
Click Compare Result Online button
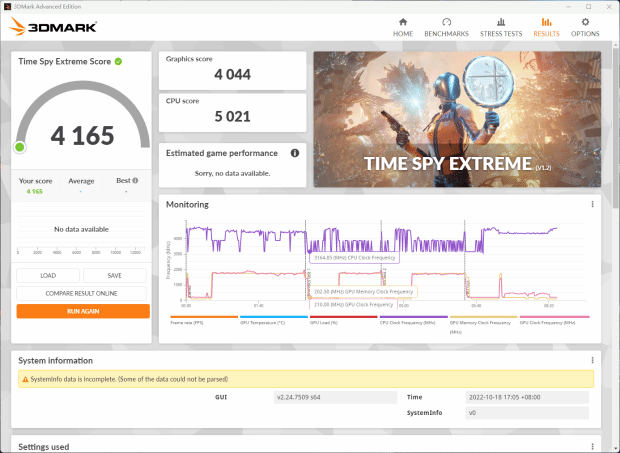[81, 293]
